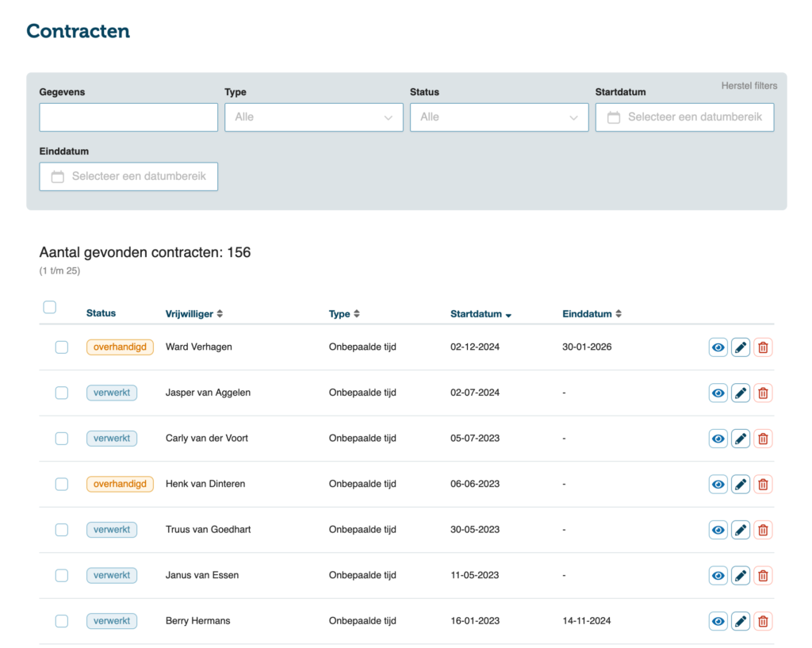Open the eye icon for Truus van Goedhart
The height and width of the screenshot is (648, 812).
[718, 530]
